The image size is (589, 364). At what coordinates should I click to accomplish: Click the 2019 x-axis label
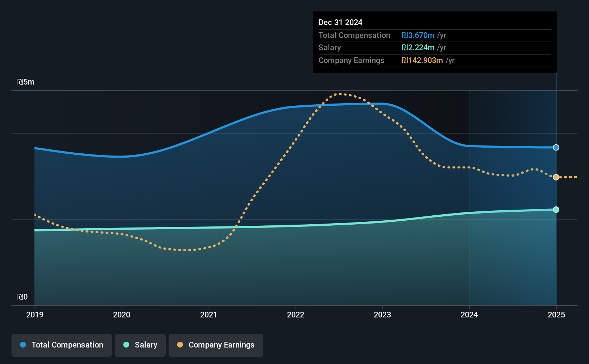35,315
